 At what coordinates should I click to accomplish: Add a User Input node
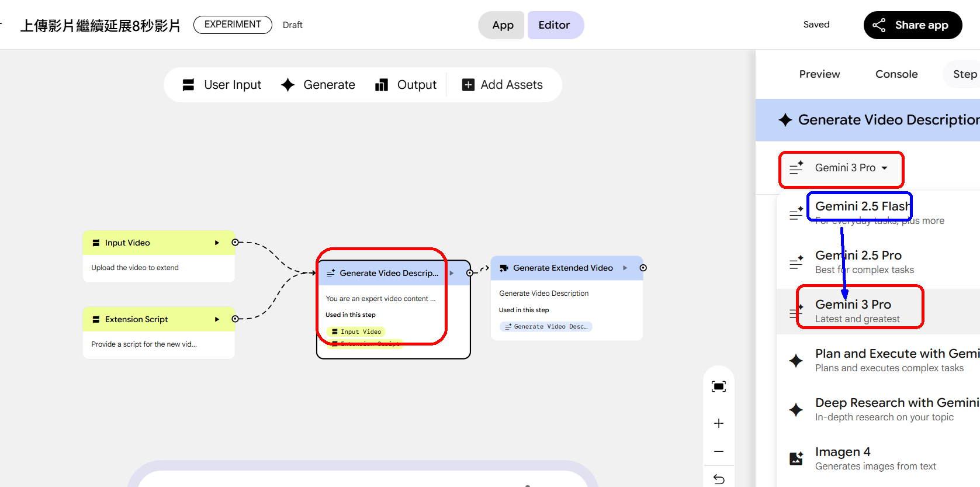[222, 85]
